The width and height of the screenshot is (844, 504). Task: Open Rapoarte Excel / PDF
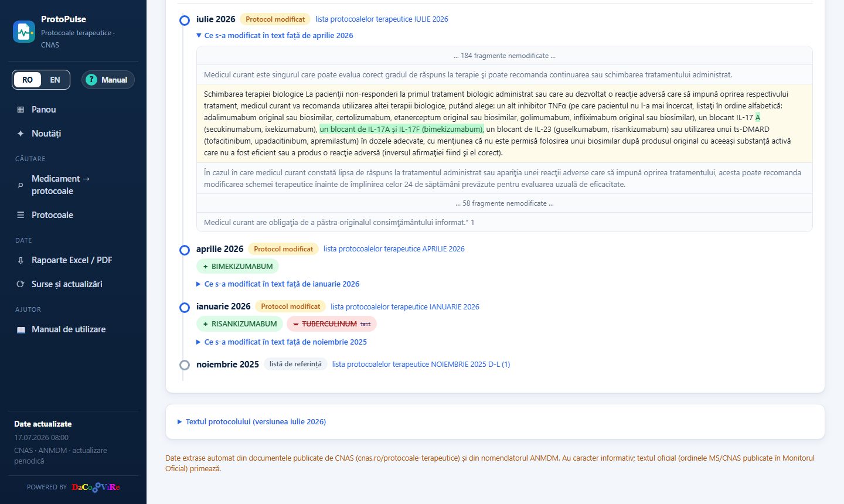pyautogui.click(x=73, y=260)
